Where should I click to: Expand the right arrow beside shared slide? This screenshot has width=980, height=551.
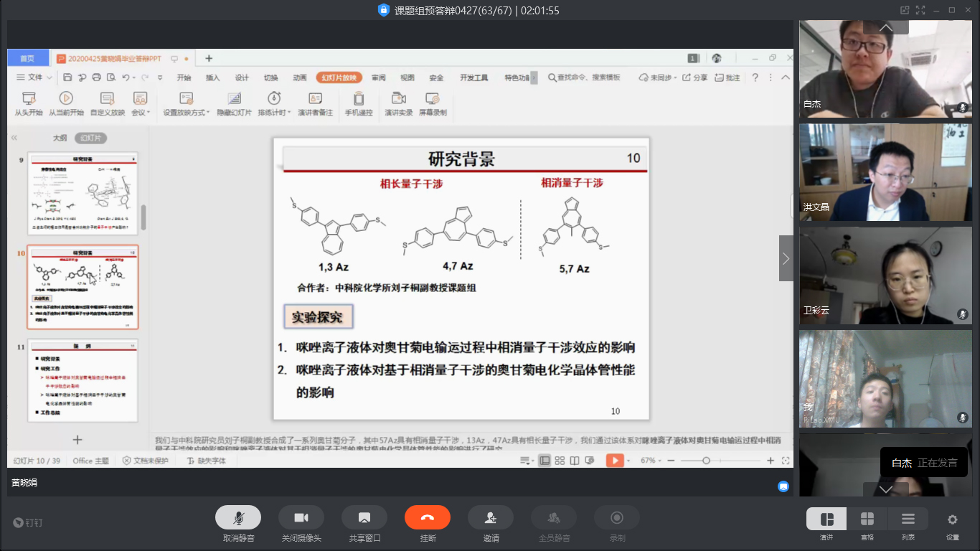pos(786,258)
